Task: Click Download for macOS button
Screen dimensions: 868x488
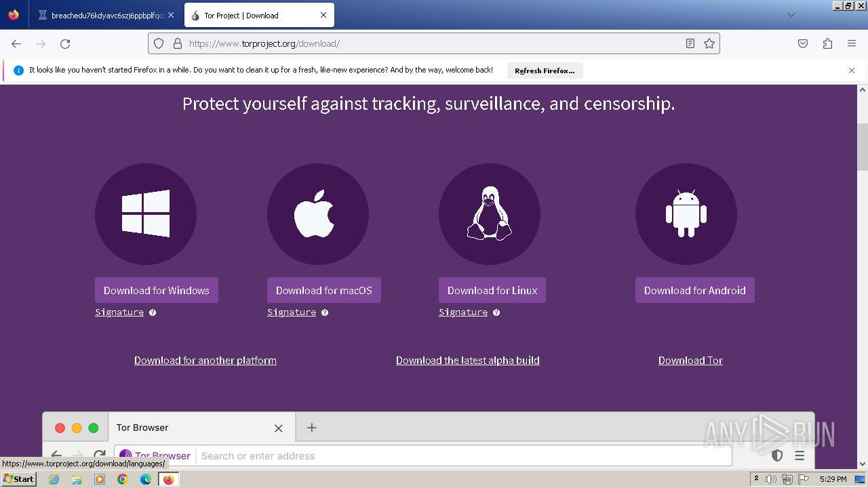Action: point(324,290)
